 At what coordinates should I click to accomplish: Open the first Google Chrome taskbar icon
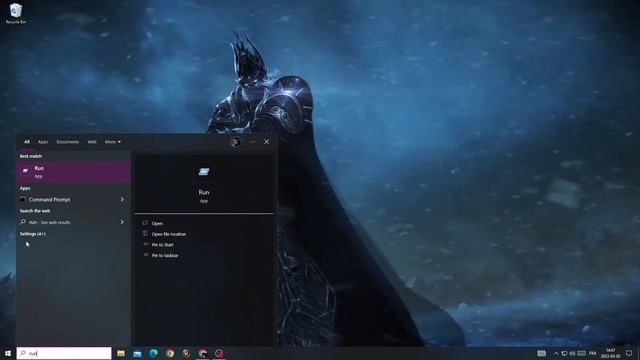click(170, 353)
